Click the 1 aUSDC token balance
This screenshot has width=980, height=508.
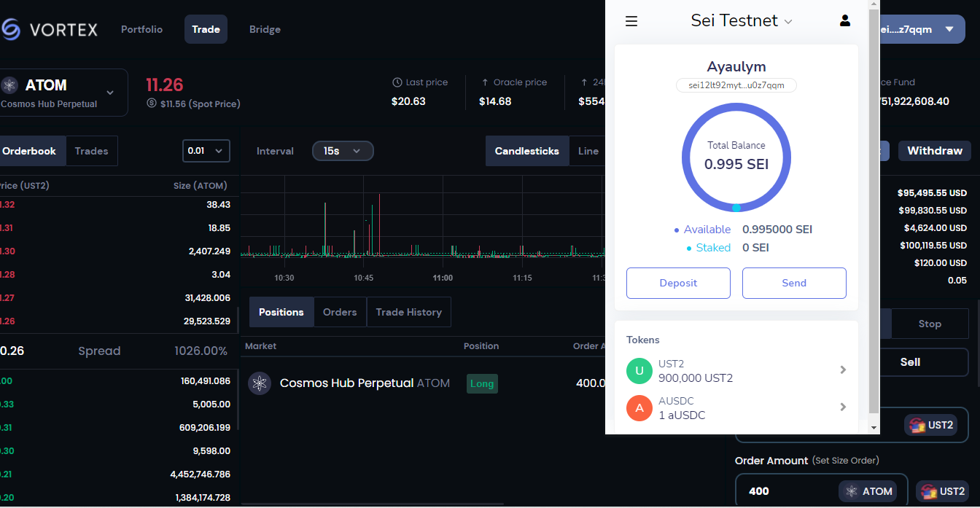(682, 415)
